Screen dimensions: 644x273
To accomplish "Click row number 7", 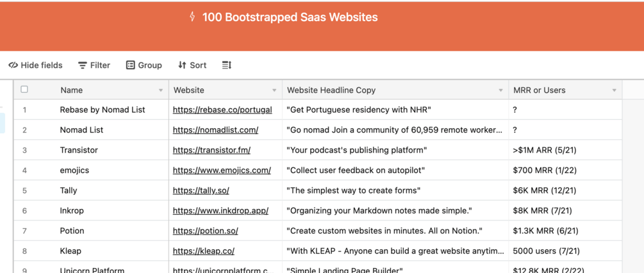I will (24, 231).
